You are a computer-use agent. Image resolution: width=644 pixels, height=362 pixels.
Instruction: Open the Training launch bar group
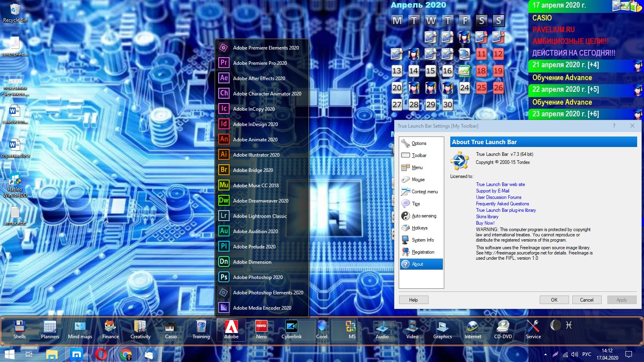click(x=201, y=330)
